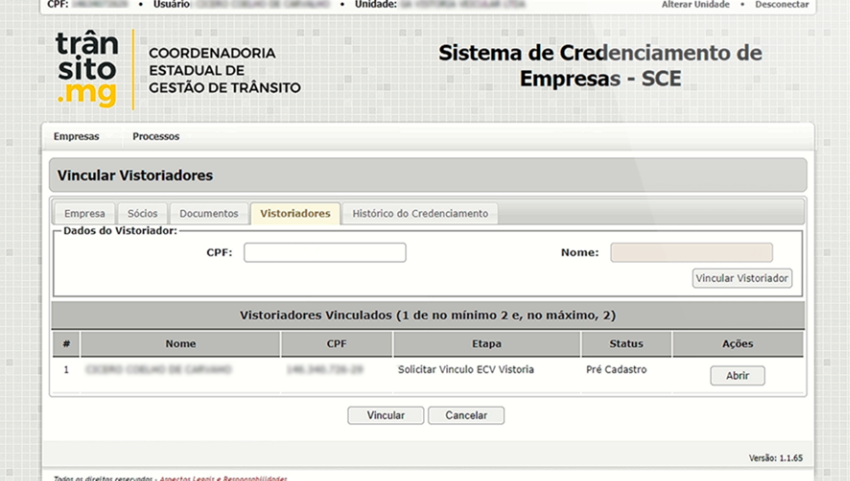Click version text 'Versão: 1.1.65'

pyautogui.click(x=776, y=458)
